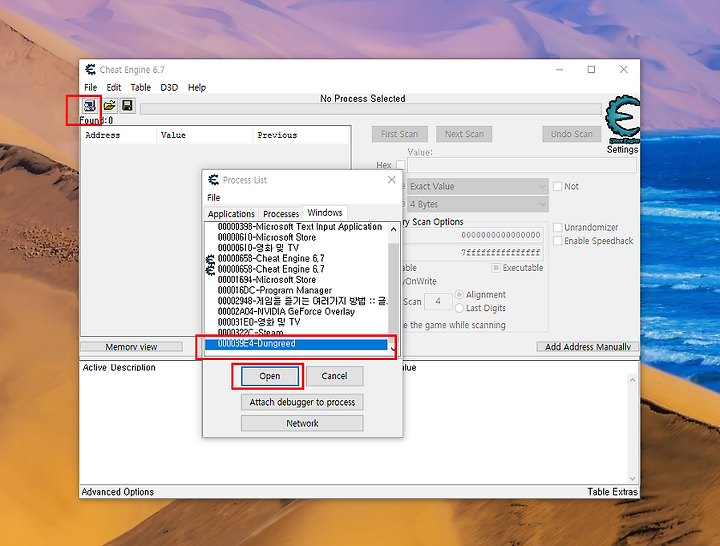
Task: Click the Previous column header
Action: coord(301,135)
